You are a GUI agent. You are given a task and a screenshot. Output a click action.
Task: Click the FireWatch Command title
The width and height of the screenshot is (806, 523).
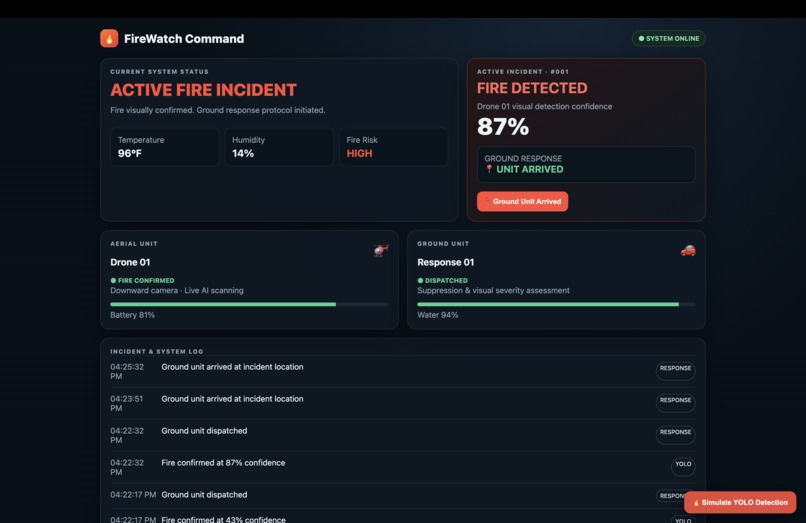tap(184, 39)
